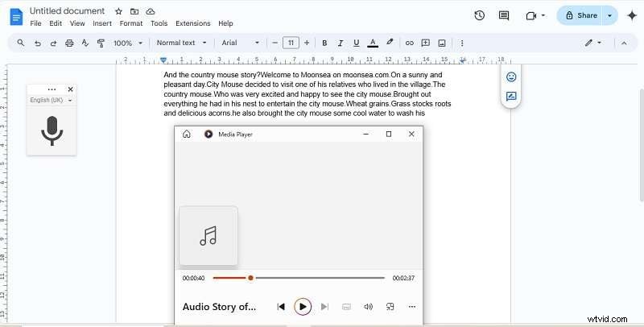Open voice typing widget three-dot options
Viewport: 644px width, 327px height.
(52, 89)
